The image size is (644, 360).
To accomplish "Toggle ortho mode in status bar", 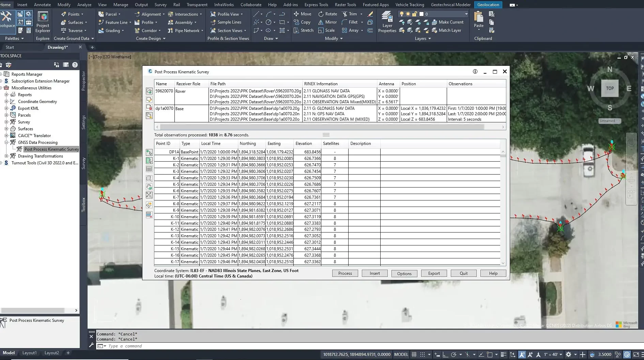I will (445, 355).
